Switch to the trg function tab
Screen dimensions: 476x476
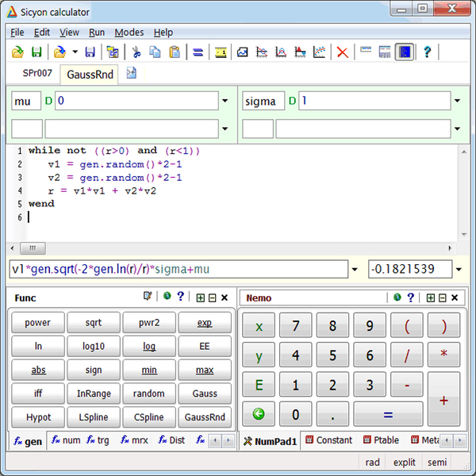click(x=98, y=440)
